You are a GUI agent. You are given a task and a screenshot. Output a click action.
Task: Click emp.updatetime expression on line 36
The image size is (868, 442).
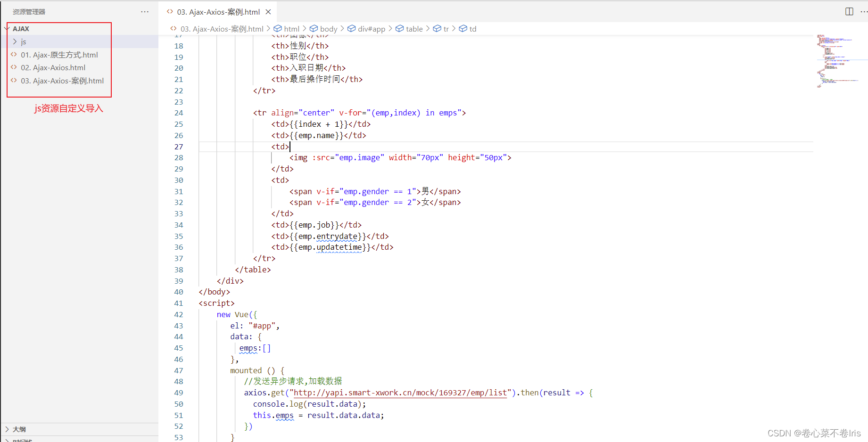tap(332, 247)
